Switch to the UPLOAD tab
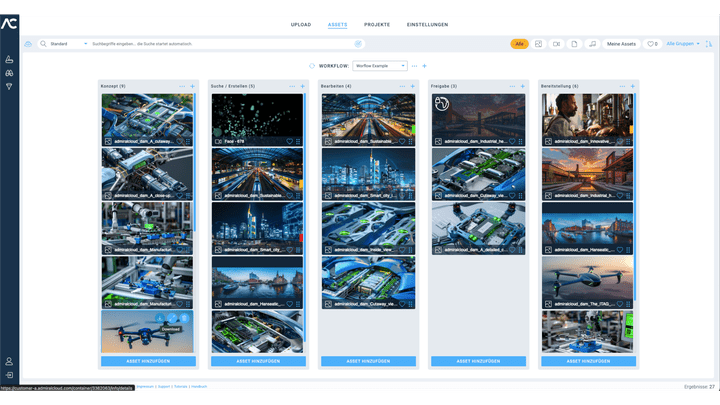This screenshot has width=720, height=405. click(301, 25)
